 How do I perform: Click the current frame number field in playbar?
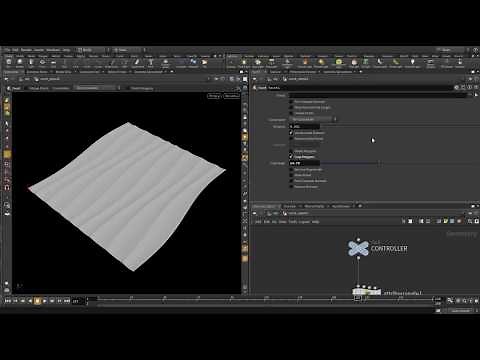pyautogui.click(x=78, y=301)
